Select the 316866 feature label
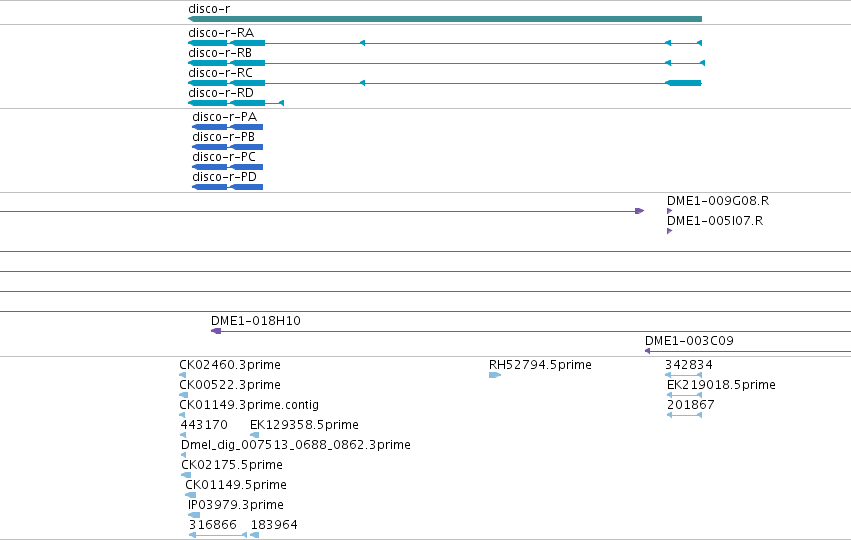This screenshot has height=540, width=851. click(213, 525)
